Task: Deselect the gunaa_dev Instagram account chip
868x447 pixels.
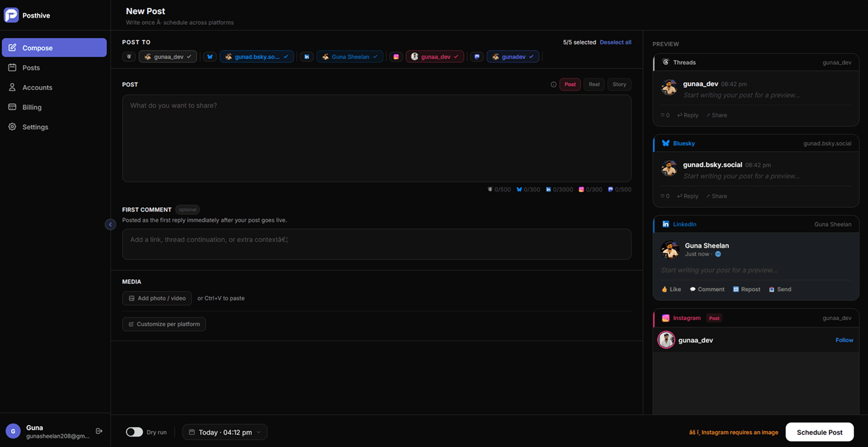Action: pyautogui.click(x=435, y=56)
